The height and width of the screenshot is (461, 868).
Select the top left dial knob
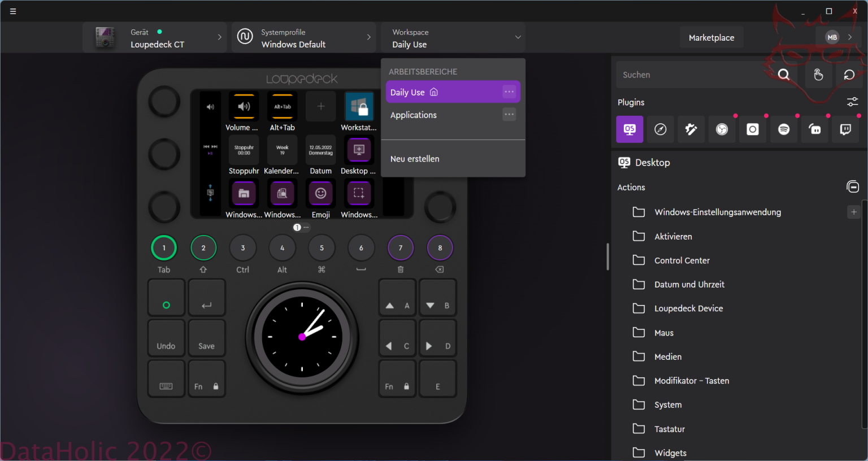pos(164,102)
